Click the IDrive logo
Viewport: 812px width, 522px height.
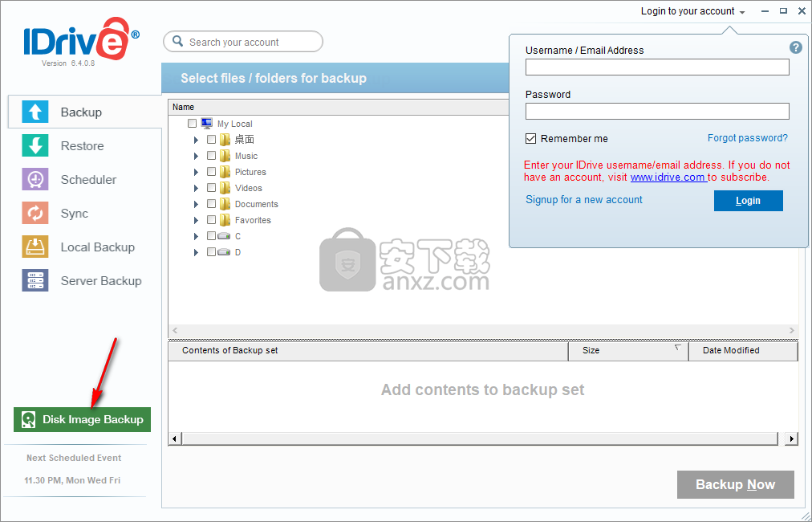[82, 39]
